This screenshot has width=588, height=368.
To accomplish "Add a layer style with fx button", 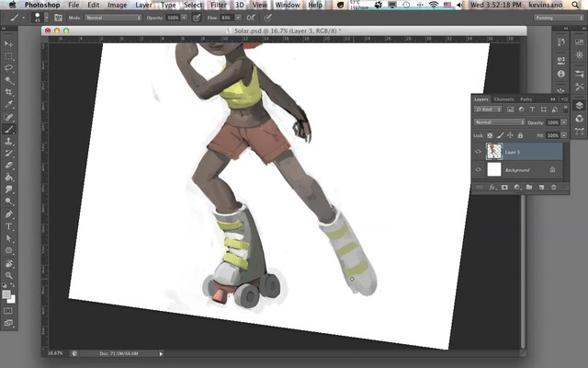I will (492, 187).
